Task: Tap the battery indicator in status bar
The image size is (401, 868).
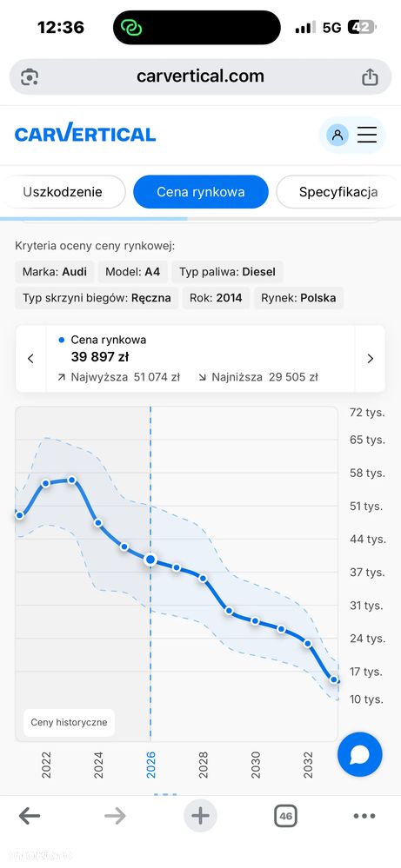Action: coord(362,27)
